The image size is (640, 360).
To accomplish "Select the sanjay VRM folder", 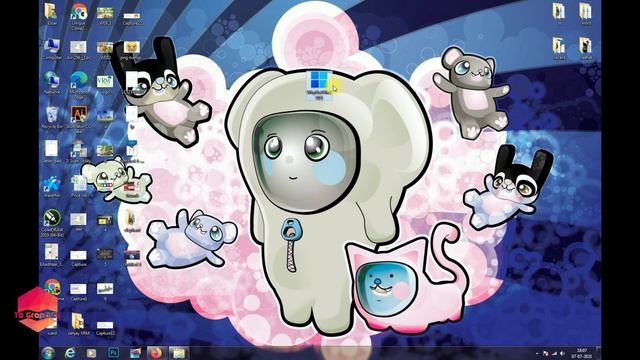I will [x=78, y=325].
